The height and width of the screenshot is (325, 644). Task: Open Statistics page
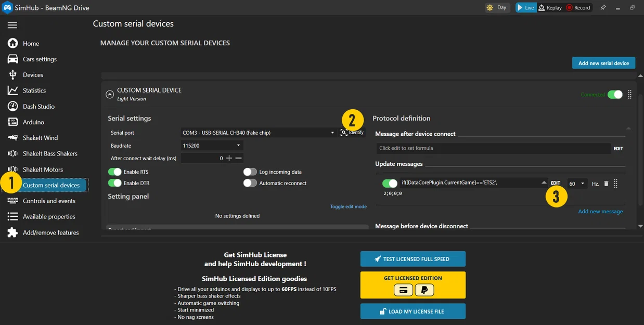click(34, 90)
